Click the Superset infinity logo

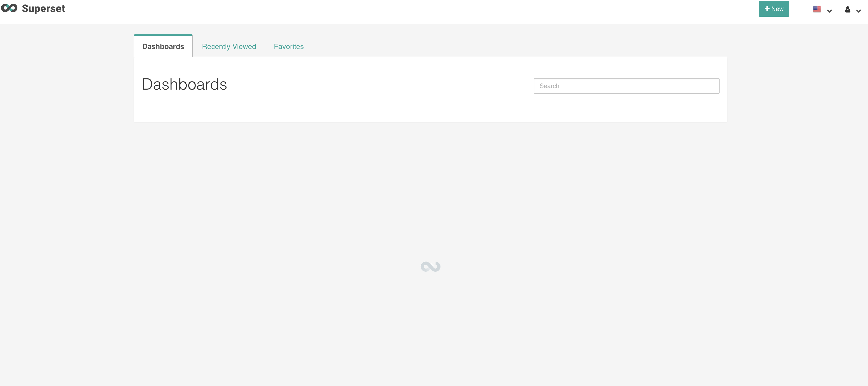(x=9, y=8)
